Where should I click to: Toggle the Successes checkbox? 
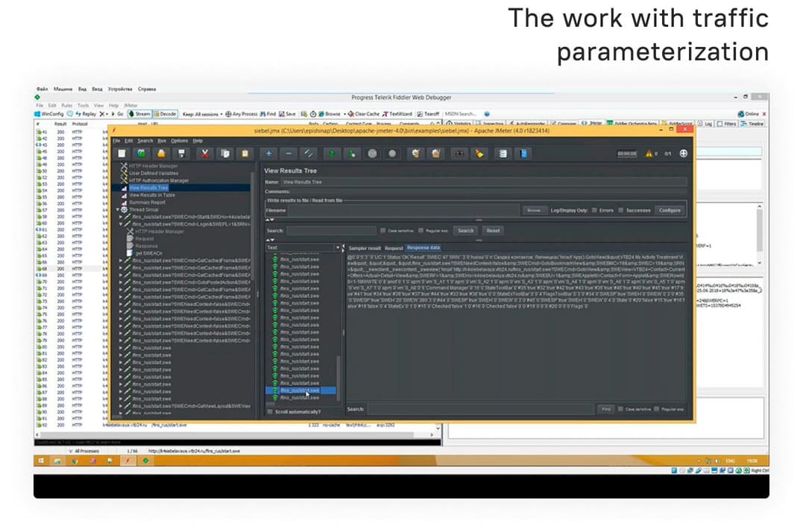pos(620,210)
